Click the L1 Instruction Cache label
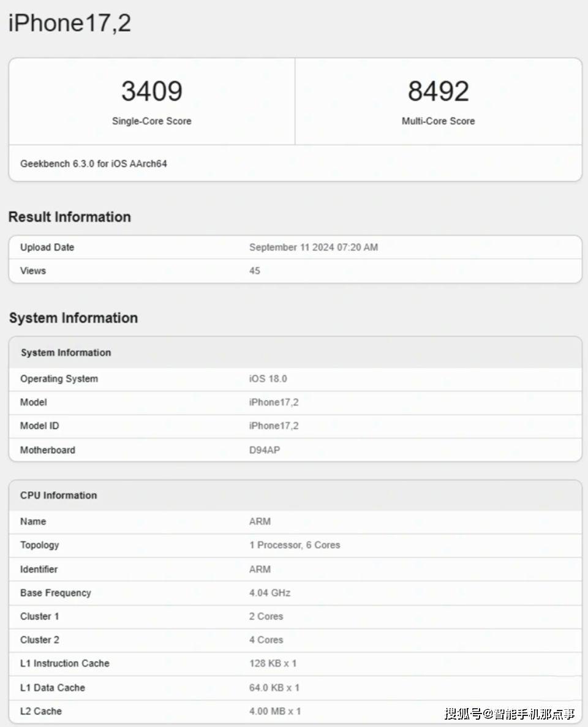588x727 pixels. coord(65,663)
